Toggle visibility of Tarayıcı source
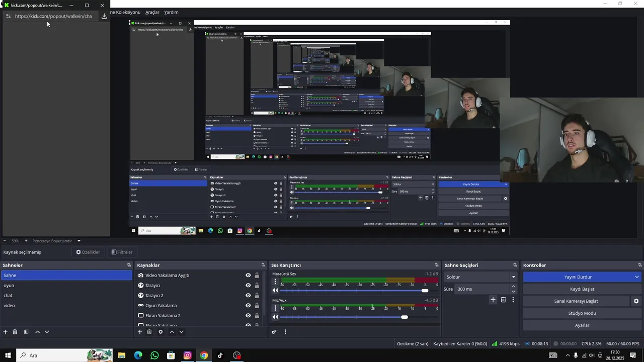Screen dimensions: 644x362 (x=248, y=286)
